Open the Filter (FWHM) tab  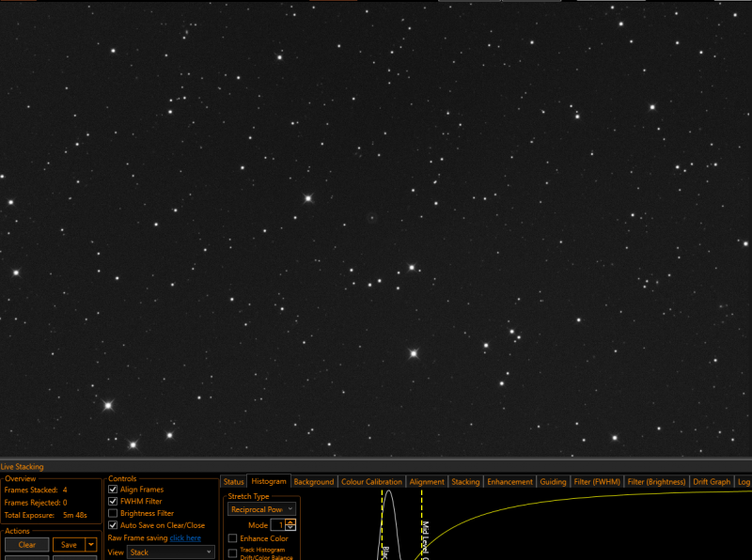[597, 482]
